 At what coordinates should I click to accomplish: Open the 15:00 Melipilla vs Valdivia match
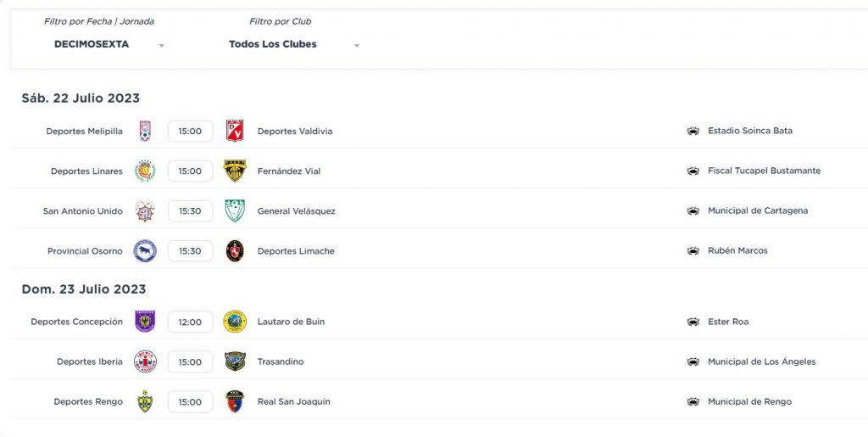pyautogui.click(x=190, y=132)
